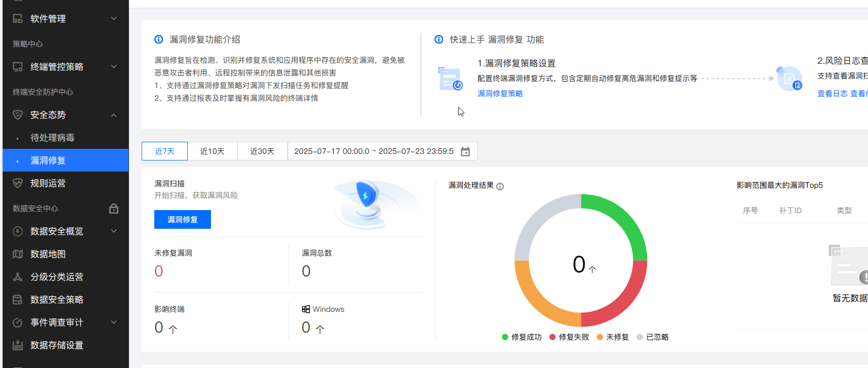Click the 类型 column header
The image size is (868, 368).
click(844, 211)
